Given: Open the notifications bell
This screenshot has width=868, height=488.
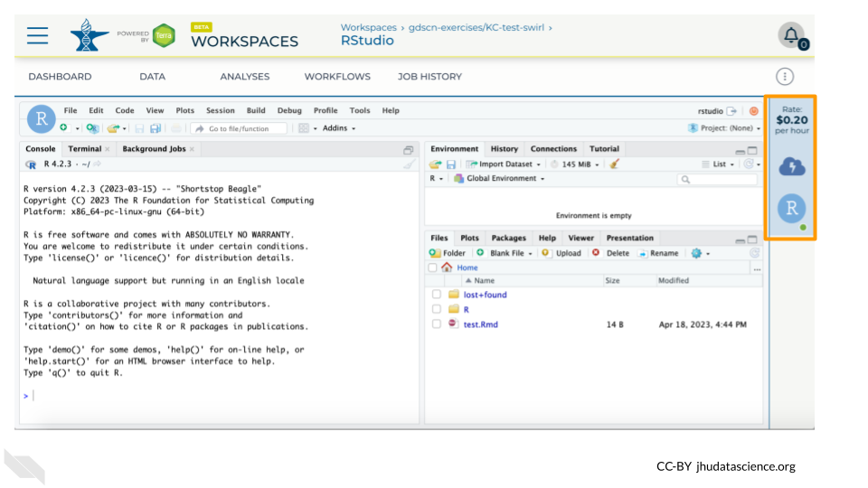Looking at the screenshot, I should click(792, 35).
